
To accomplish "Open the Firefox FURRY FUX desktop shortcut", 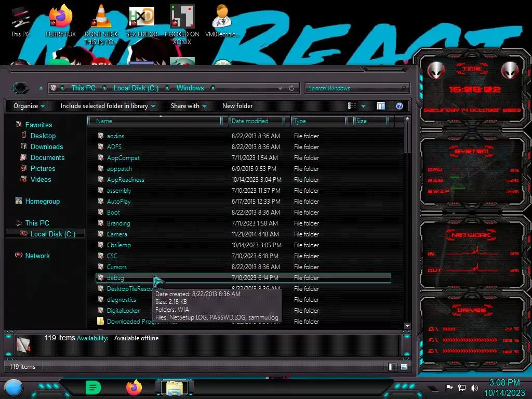I will tap(61, 21).
